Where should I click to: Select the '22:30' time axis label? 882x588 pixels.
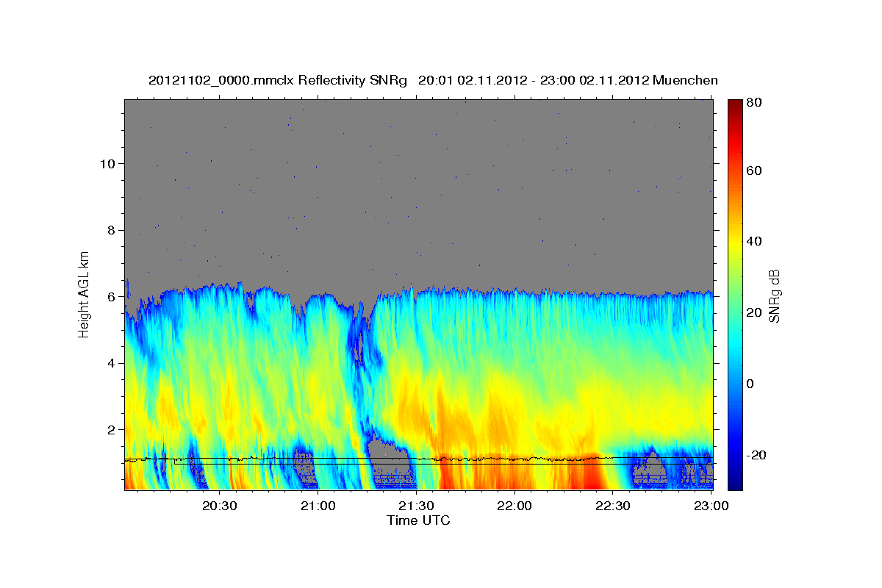(613, 506)
